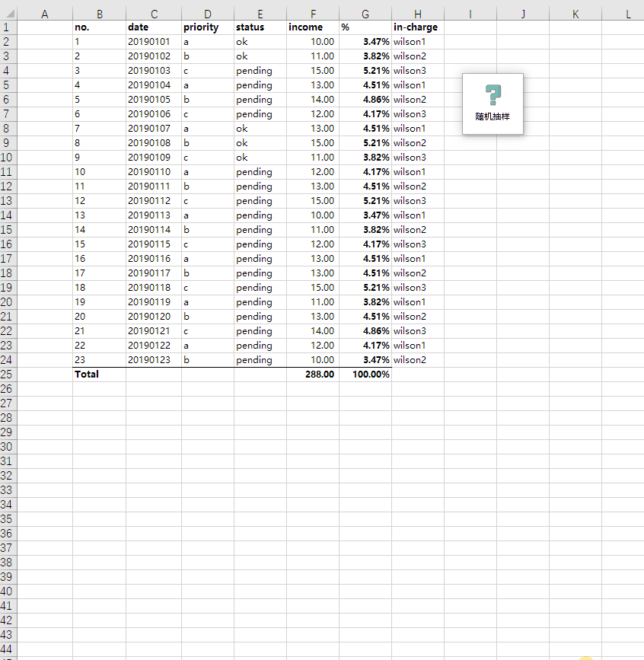Select row 44 header
The image size is (644, 660).
click(8, 649)
